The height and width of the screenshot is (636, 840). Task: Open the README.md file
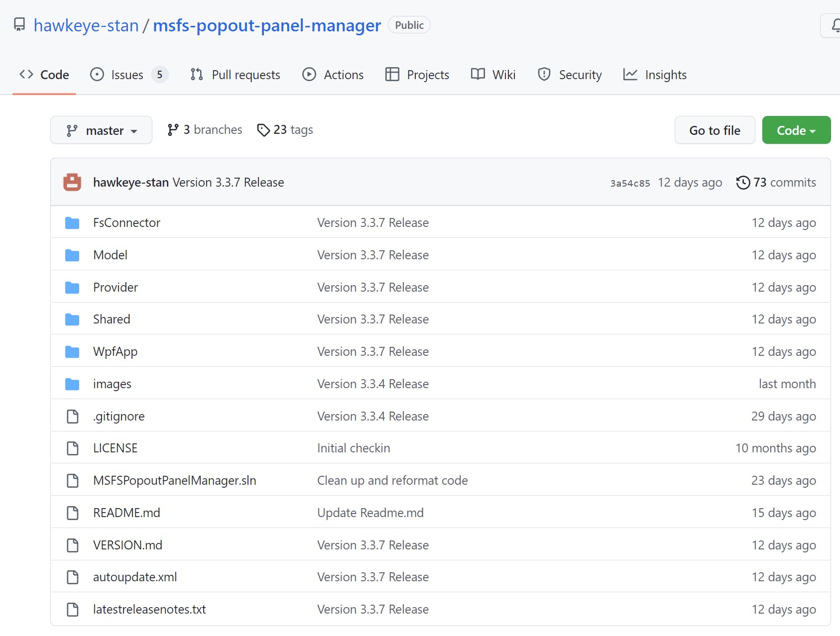click(x=126, y=512)
